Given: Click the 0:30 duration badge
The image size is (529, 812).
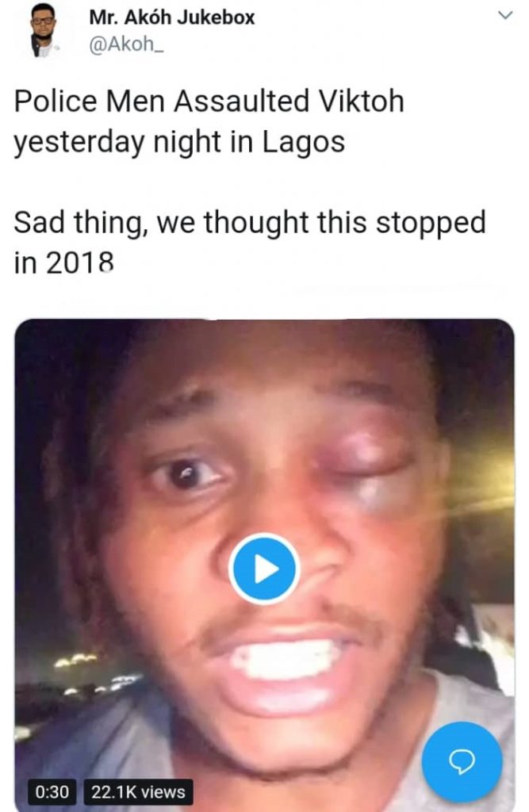Looking at the screenshot, I should 52,792.
